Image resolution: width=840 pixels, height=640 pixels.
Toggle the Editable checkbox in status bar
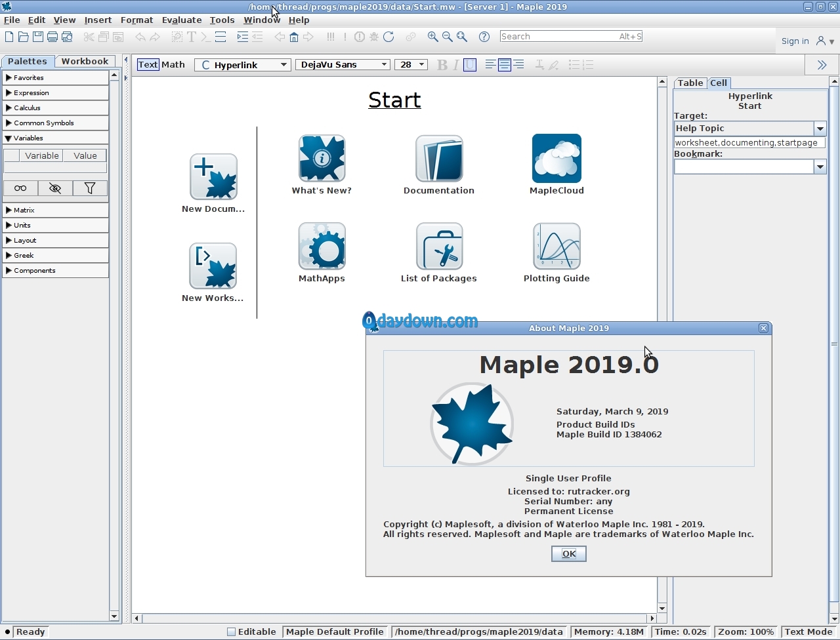231,632
